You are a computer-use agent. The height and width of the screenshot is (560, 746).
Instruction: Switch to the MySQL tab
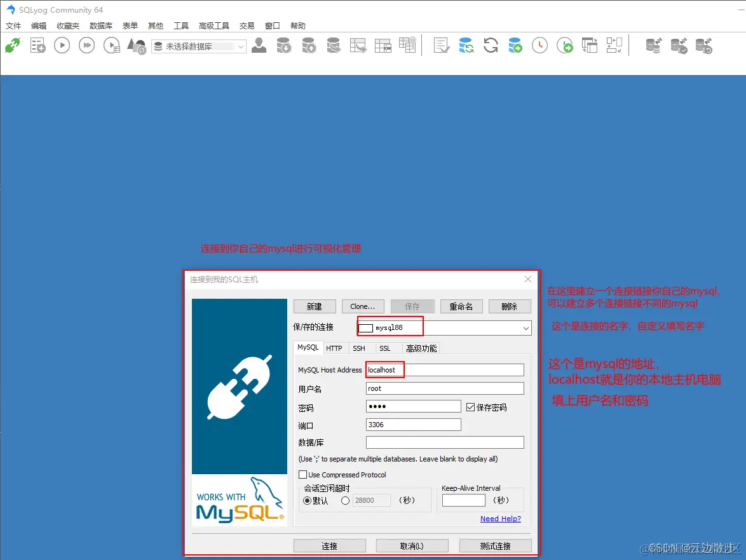click(x=308, y=348)
